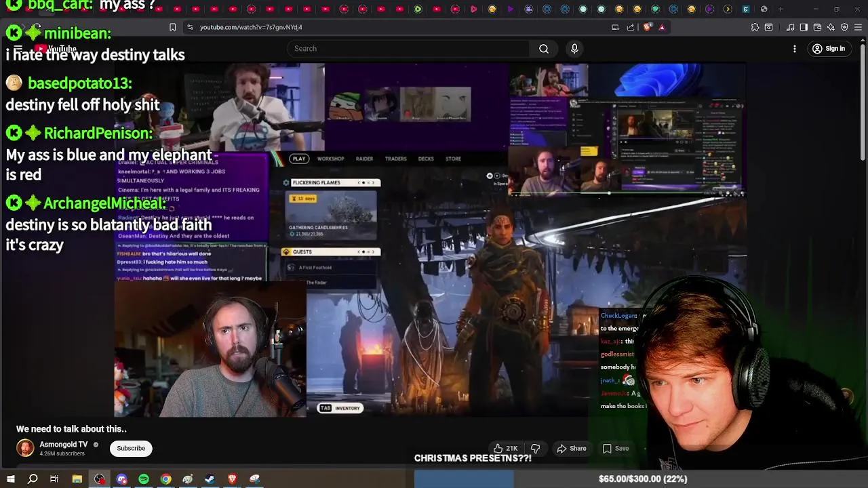
Task: Open the Asmongold TV channel name link
Action: coord(64,445)
